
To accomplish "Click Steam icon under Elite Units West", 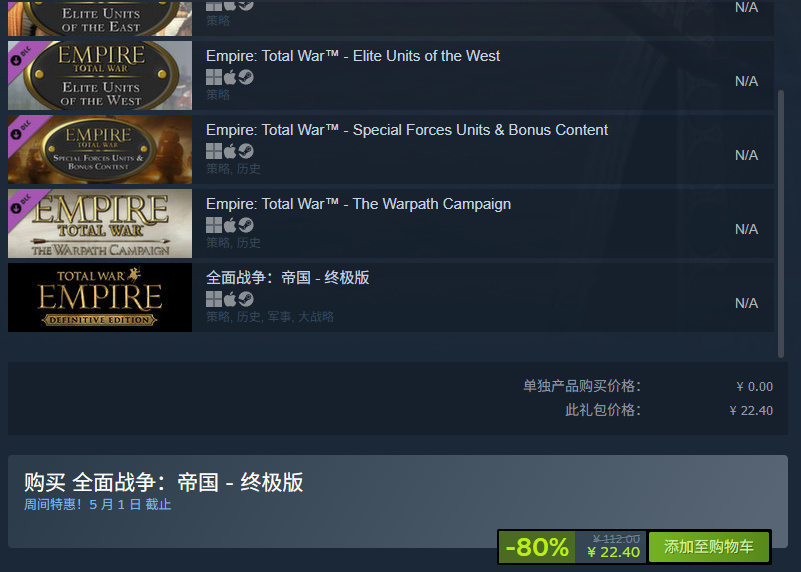I will coord(246,77).
